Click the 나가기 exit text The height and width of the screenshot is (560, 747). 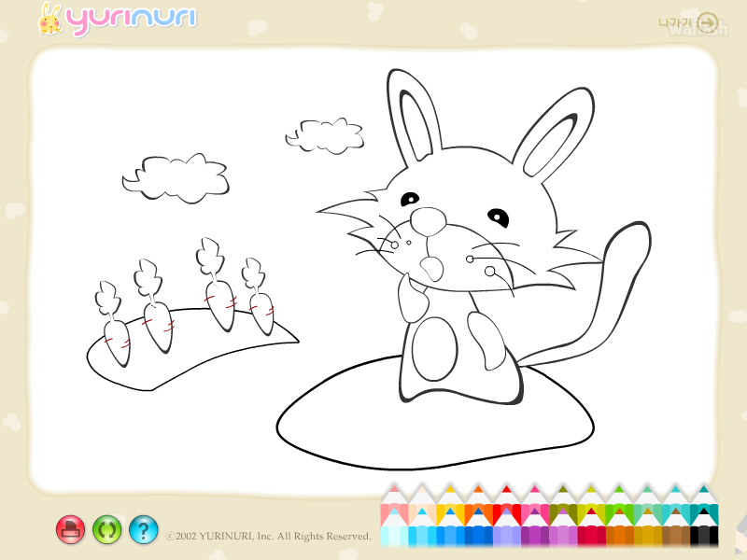pos(675,22)
